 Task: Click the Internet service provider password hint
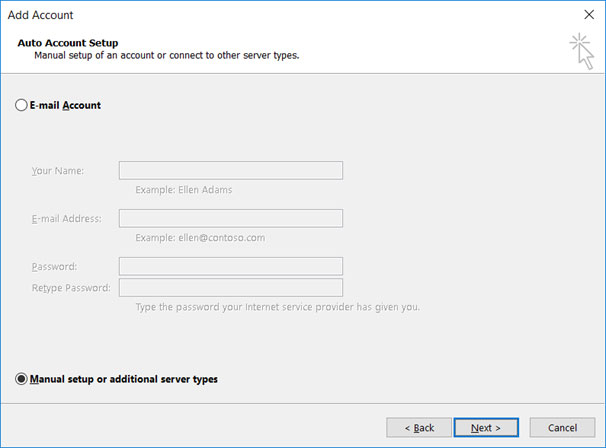click(277, 307)
